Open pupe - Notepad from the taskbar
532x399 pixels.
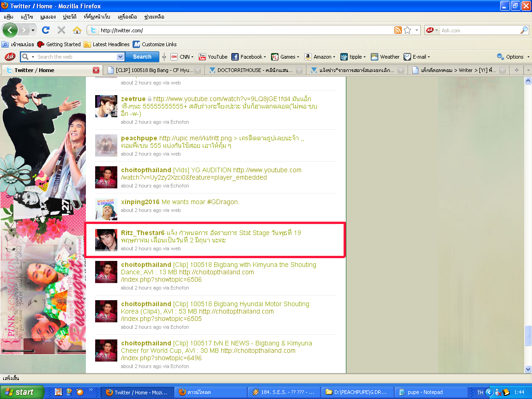point(430,392)
